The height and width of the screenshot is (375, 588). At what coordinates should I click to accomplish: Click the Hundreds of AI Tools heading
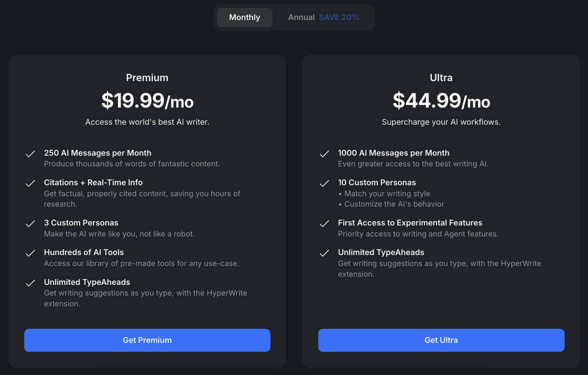pos(84,252)
